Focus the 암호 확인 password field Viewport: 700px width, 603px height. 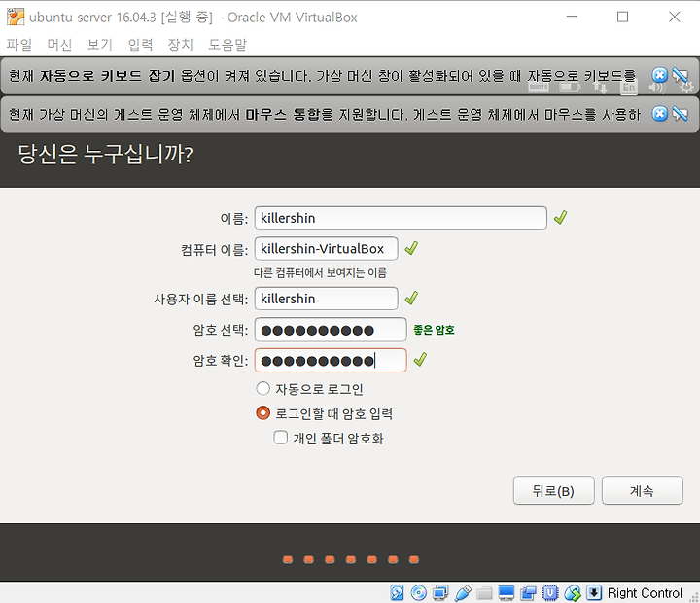point(331,360)
